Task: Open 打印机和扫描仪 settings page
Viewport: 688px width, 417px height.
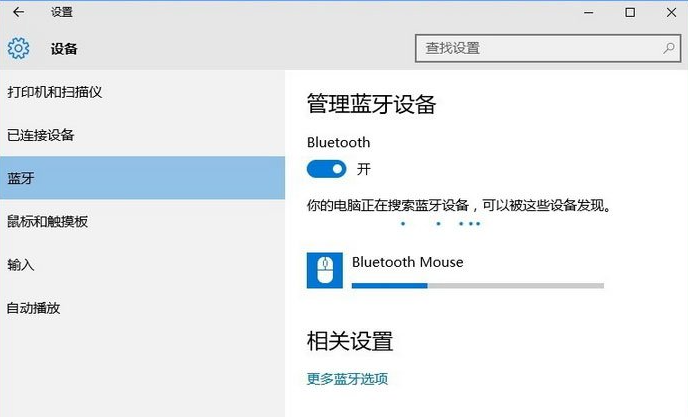Action: [56, 92]
